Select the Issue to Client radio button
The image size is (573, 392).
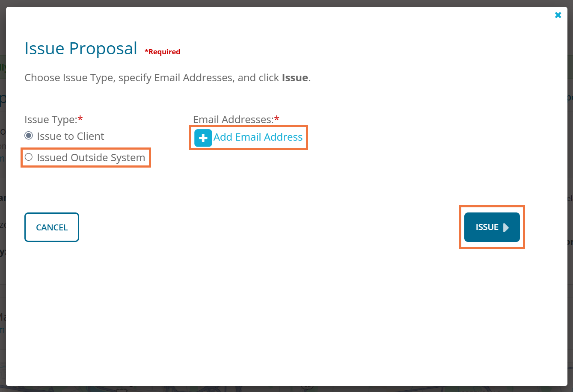coord(29,136)
